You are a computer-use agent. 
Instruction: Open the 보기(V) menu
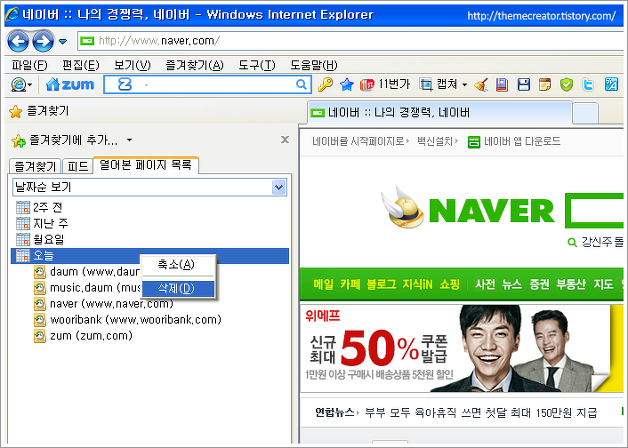(132, 65)
